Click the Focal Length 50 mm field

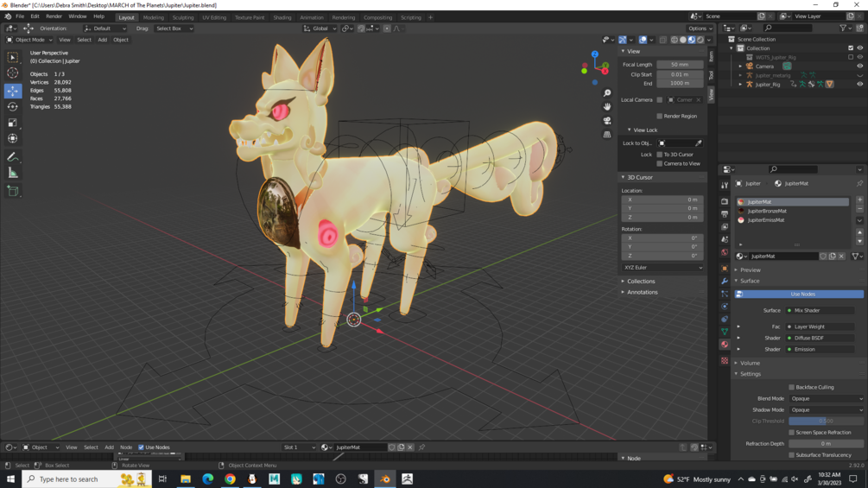[x=680, y=65]
